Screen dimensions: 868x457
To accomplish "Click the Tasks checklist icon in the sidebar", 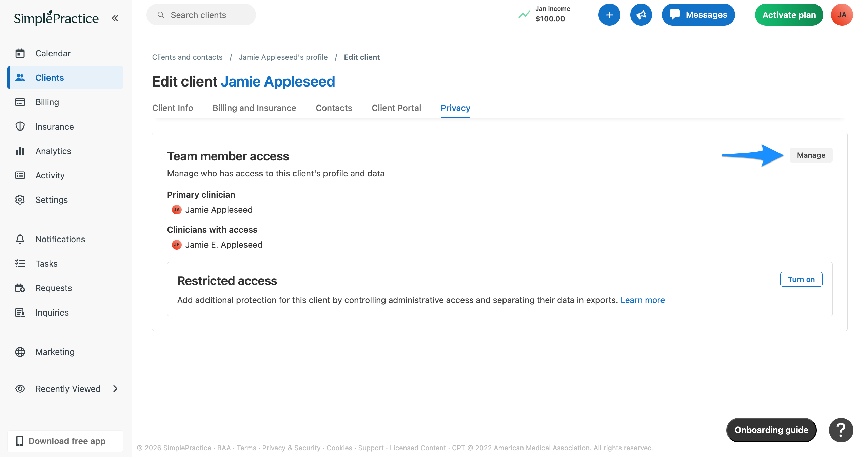I will click(x=20, y=264).
